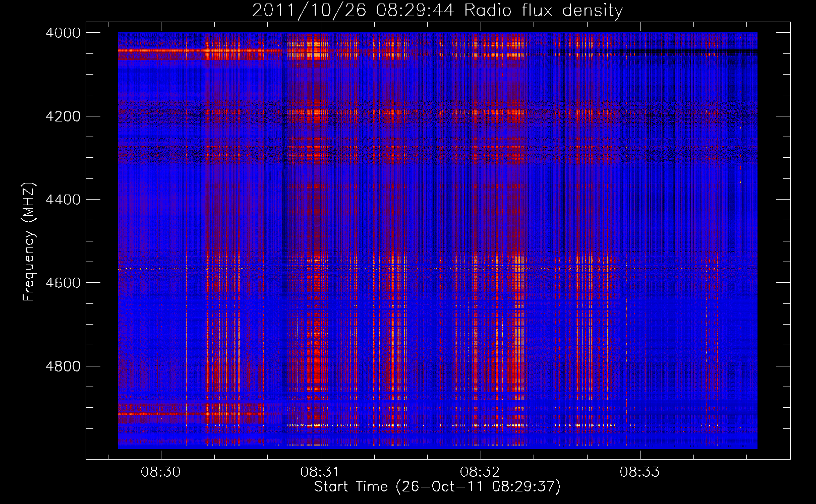Click the 08:30 time tick label
Screen dimensions: 816x504
point(161,472)
